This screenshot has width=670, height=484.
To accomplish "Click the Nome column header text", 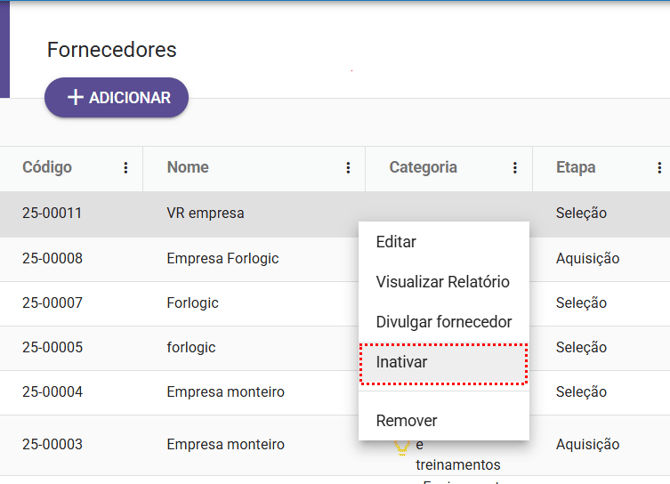I will pos(188,167).
